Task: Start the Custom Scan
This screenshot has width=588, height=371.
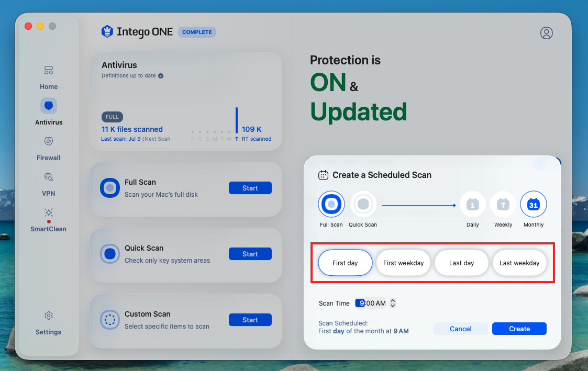Action: click(250, 320)
